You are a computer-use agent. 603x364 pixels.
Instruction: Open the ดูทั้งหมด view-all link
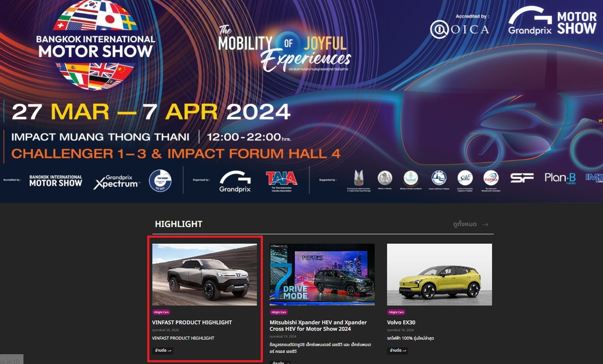click(x=465, y=224)
